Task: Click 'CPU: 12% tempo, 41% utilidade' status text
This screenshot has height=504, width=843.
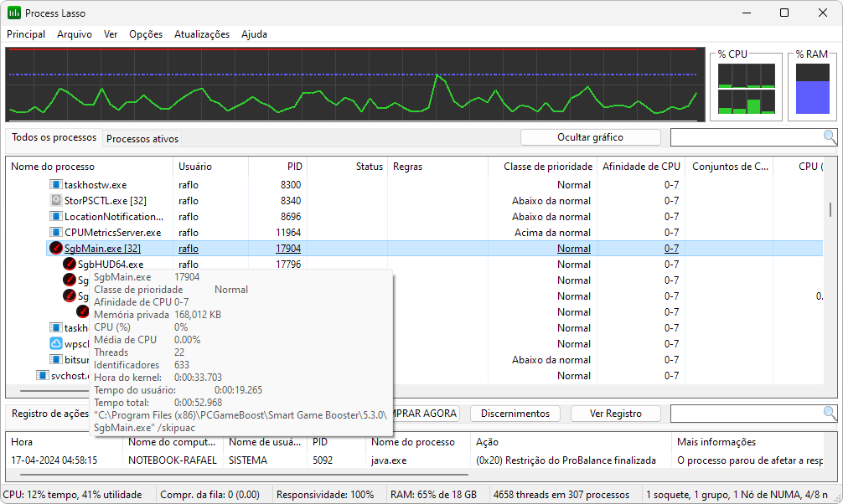Action: coord(72,494)
